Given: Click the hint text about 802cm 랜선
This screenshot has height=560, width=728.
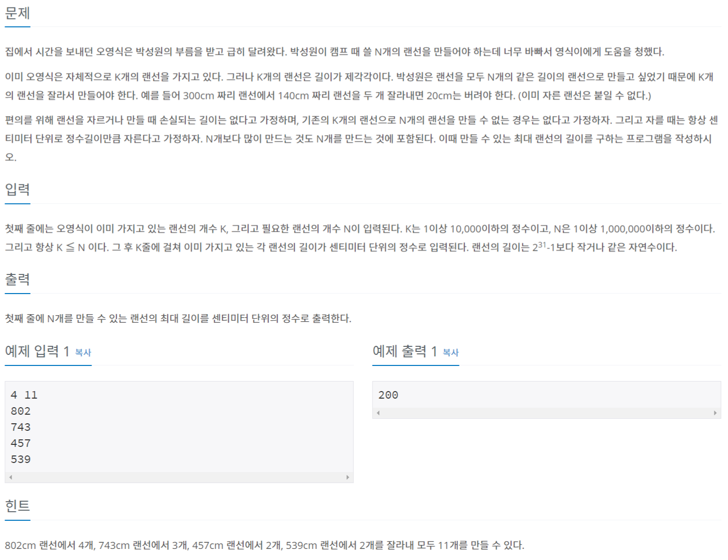Looking at the screenshot, I should click(x=264, y=545).
